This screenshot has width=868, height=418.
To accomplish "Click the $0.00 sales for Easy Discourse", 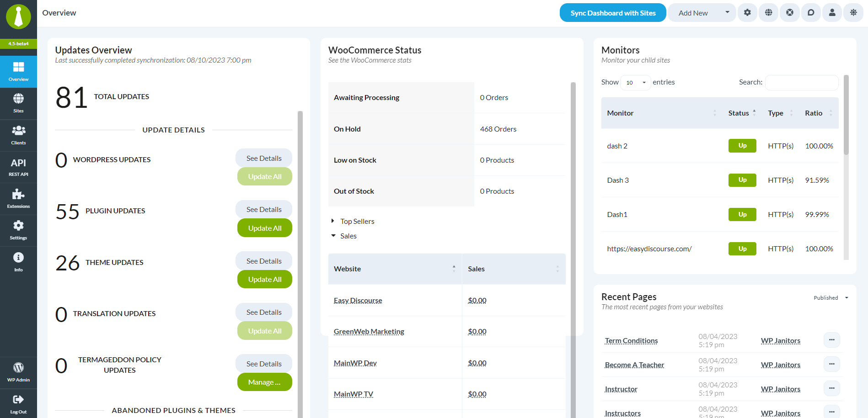I will pos(477,300).
